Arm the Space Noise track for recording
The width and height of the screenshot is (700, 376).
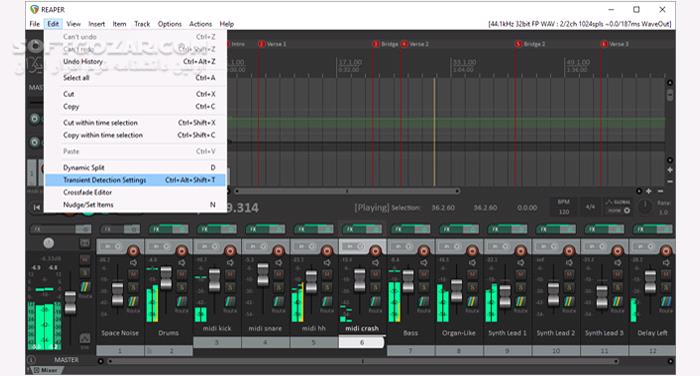[x=133, y=251]
